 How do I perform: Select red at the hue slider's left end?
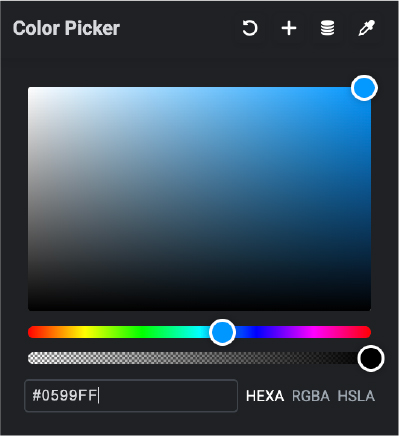tap(33, 332)
